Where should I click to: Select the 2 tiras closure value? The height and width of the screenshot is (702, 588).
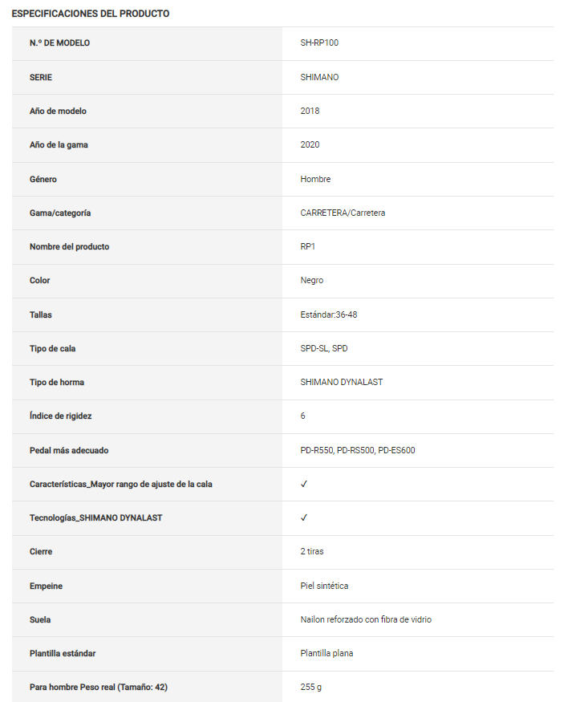click(x=312, y=552)
